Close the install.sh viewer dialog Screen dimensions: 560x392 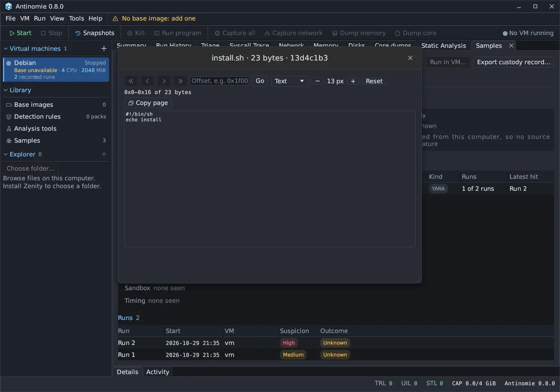(410, 58)
